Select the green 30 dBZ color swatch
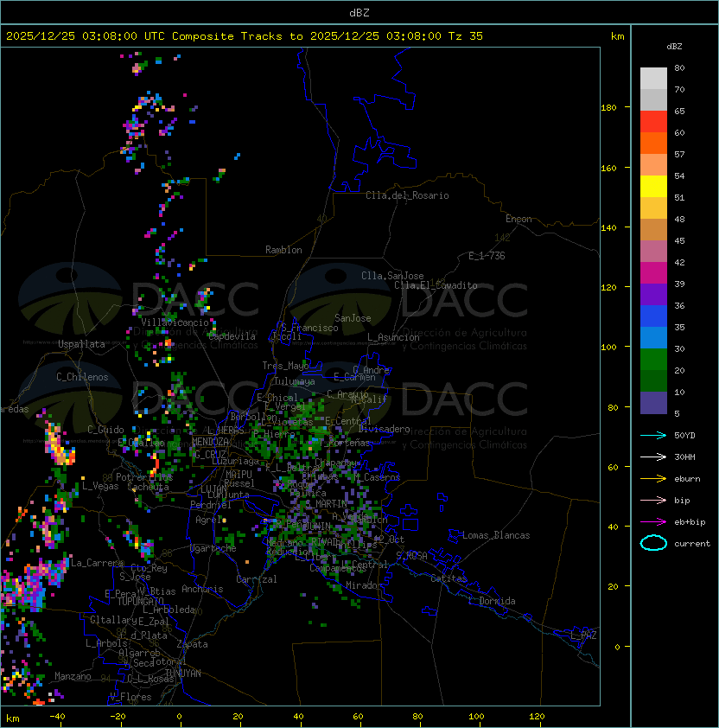This screenshot has height=728, width=719. 653,360
